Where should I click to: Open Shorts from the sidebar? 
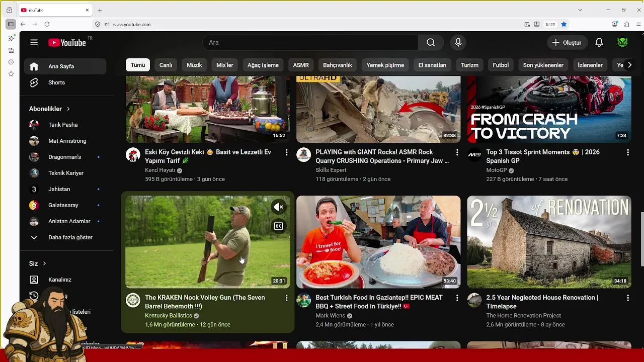click(x=65, y=82)
